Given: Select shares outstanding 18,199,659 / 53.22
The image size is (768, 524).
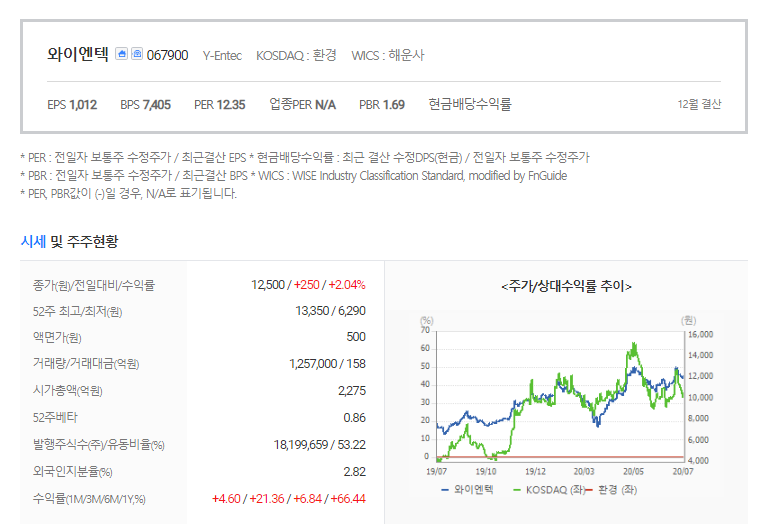Looking at the screenshot, I should pyautogui.click(x=319, y=445).
